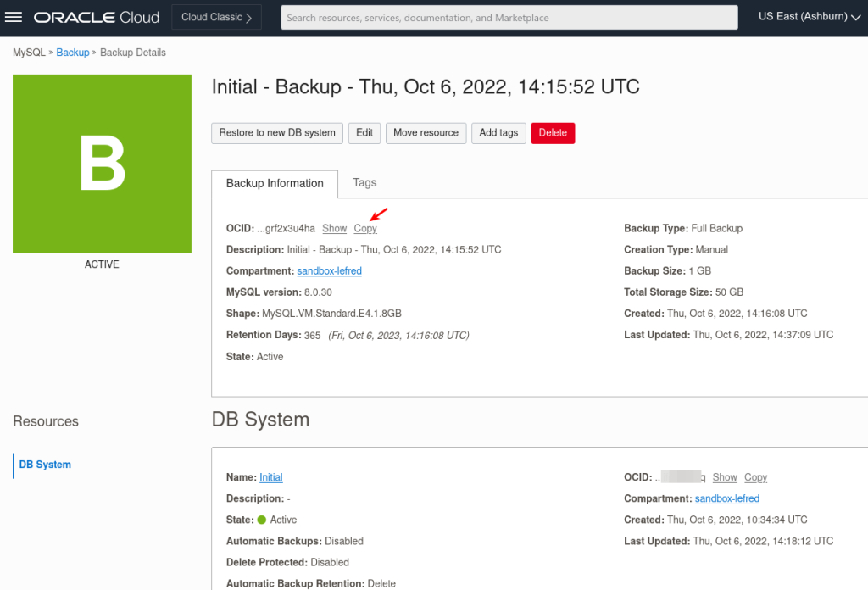Switch to the Tags tab
This screenshot has height=590, width=868.
point(364,182)
